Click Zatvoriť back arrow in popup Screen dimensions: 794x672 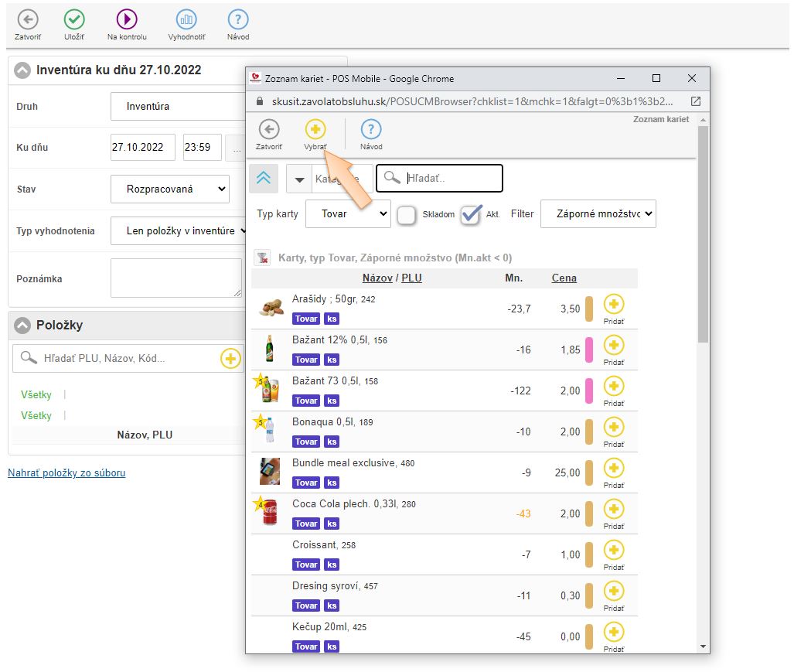click(x=268, y=130)
